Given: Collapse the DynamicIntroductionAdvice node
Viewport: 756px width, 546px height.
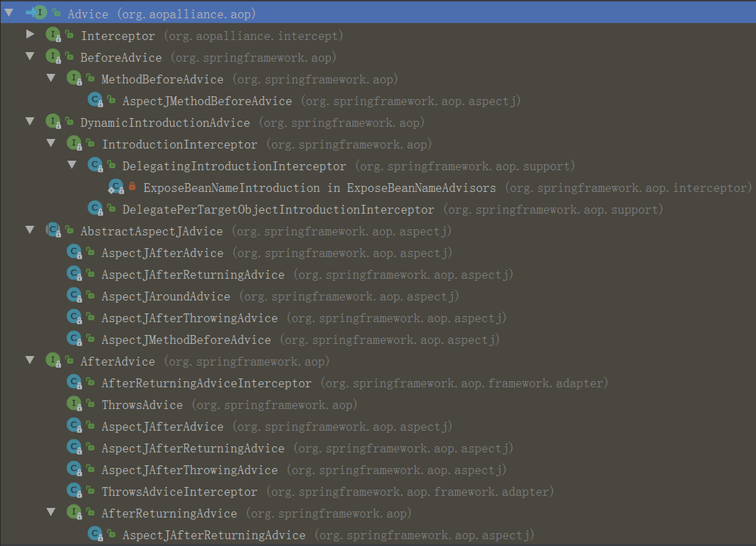Looking at the screenshot, I should click(x=30, y=121).
